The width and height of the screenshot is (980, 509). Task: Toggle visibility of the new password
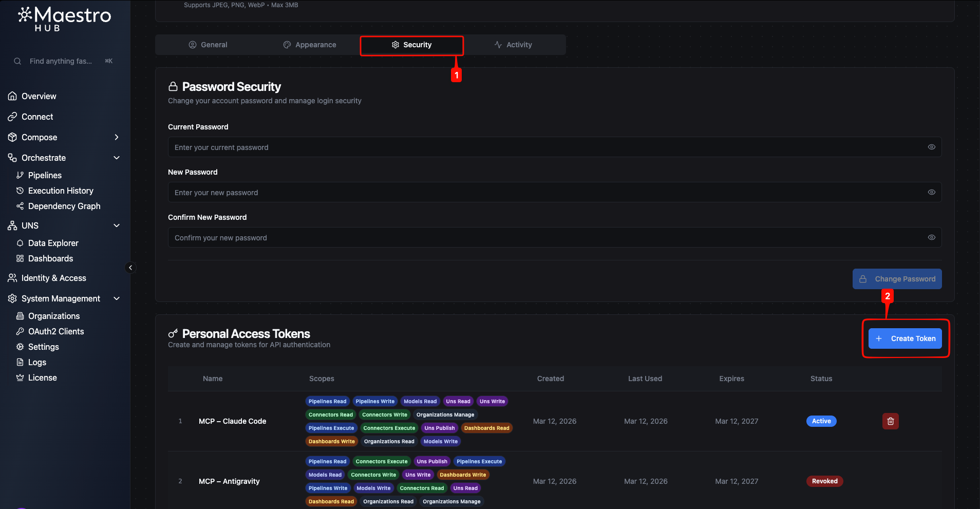(x=931, y=192)
